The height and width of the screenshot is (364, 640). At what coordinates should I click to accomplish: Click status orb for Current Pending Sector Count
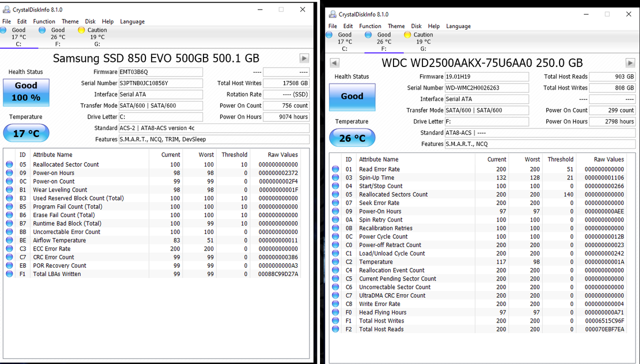tap(335, 278)
